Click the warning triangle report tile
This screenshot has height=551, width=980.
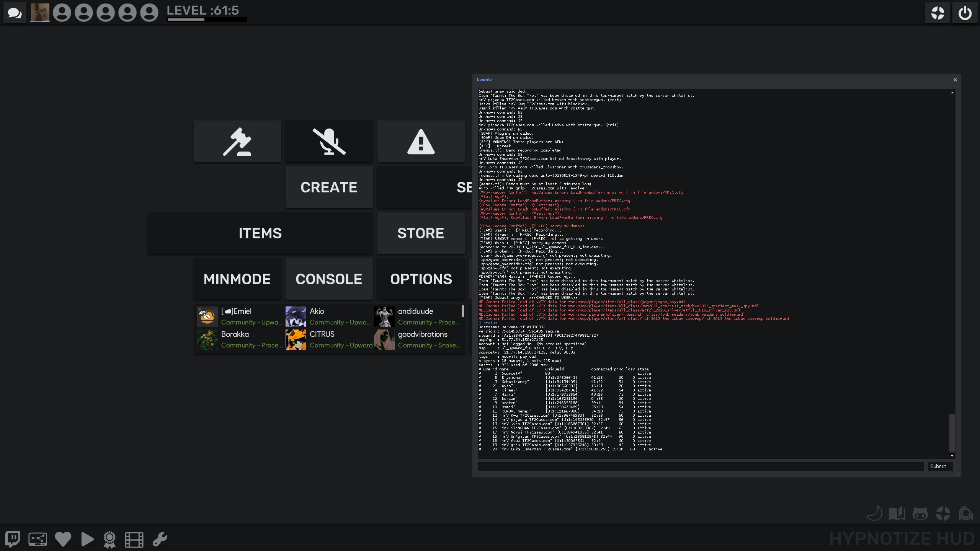421,142
